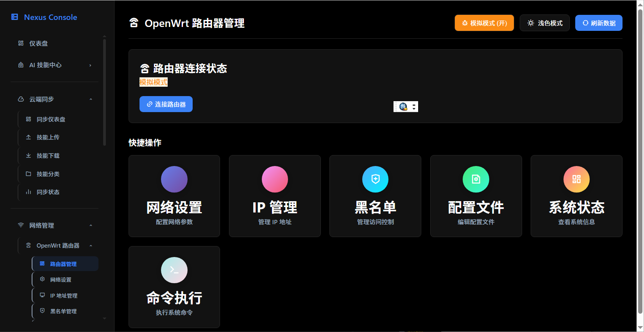Open the IP 管理 quick action card
The width and height of the screenshot is (644, 332).
(275, 196)
